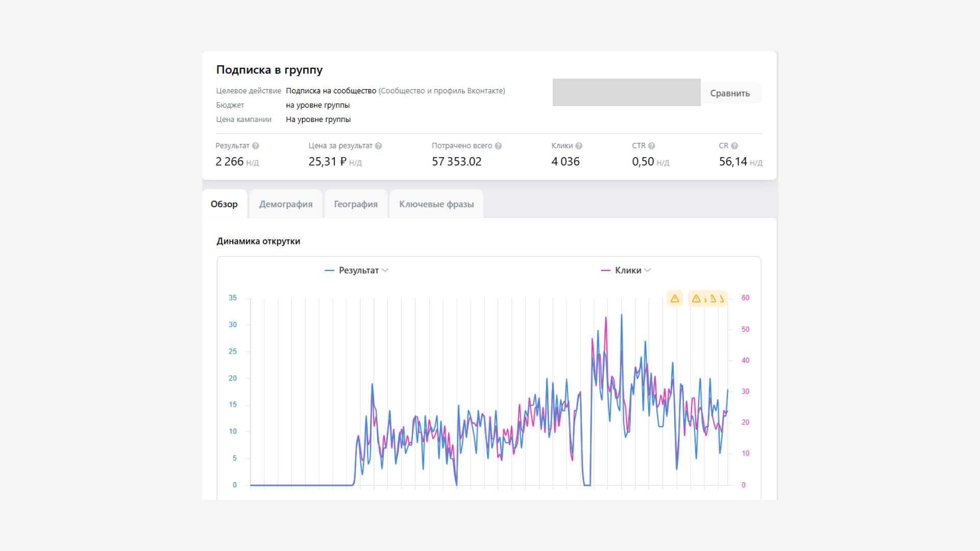Screen dimensions: 980x551
Task: Switch to the Демография tab
Action: (x=286, y=204)
